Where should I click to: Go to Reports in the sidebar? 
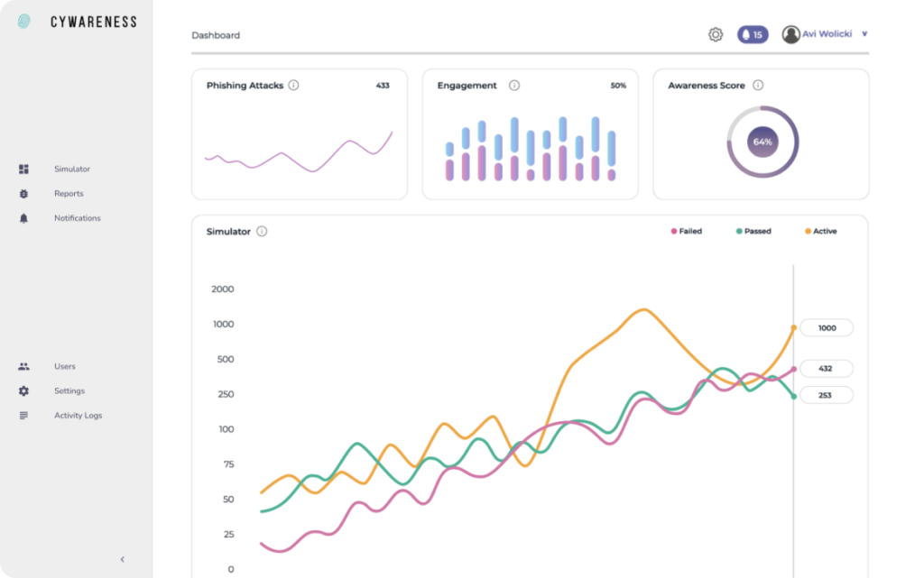point(69,194)
